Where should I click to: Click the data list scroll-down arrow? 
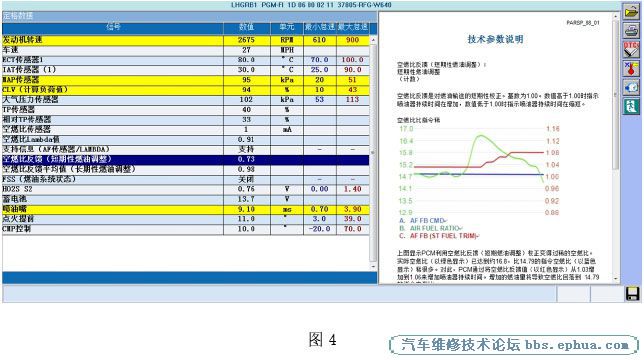pos(373,266)
